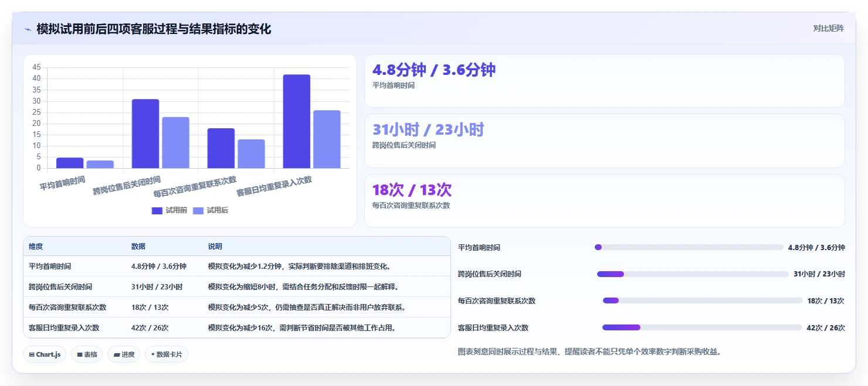Click the 试用前 bar for 每百次咨询重复联系次数

pyautogui.click(x=221, y=148)
